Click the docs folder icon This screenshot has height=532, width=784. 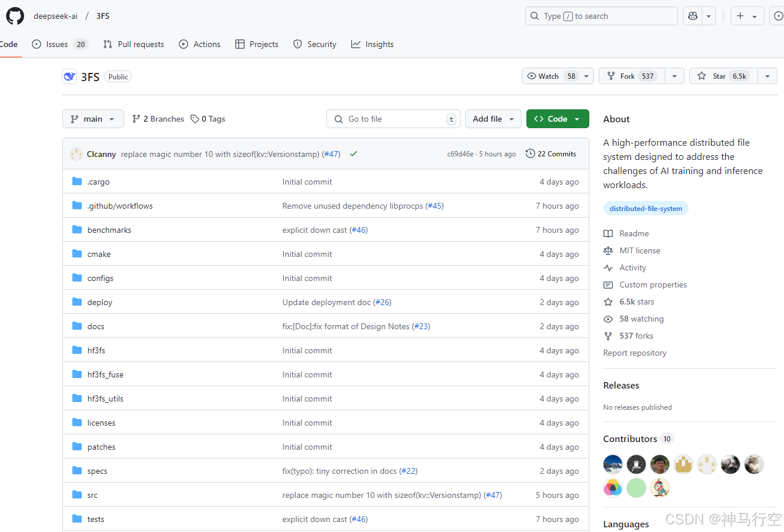77,326
